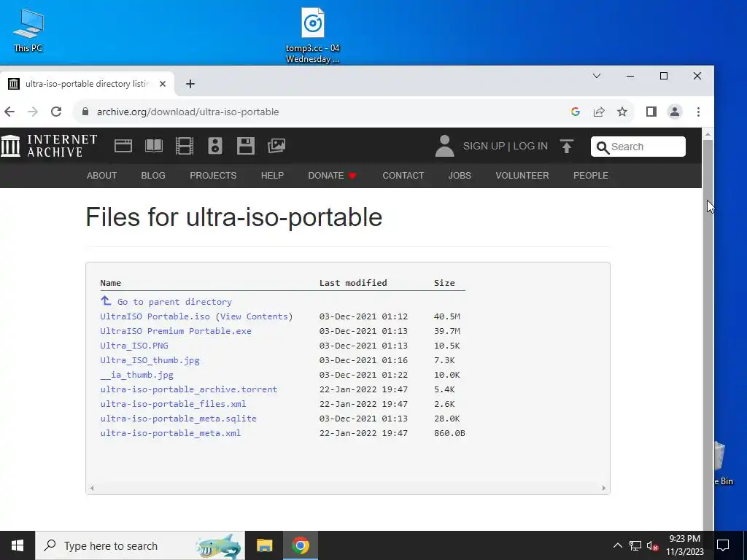Click the Chrome taskbar icon
This screenshot has height=560, width=747.
pos(300,545)
